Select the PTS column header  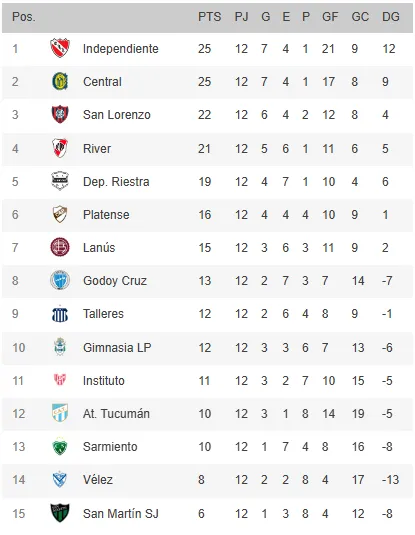pos(210,17)
